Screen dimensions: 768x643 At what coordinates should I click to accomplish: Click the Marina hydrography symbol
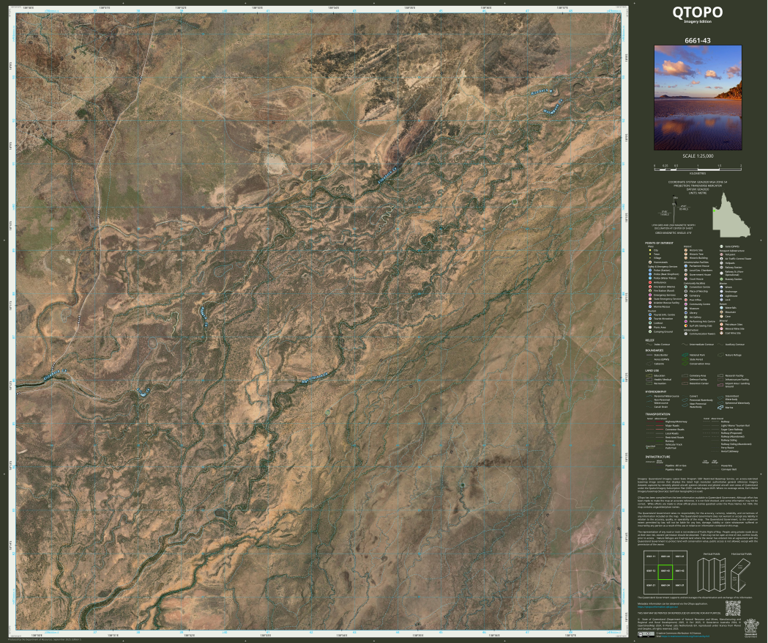point(720,407)
